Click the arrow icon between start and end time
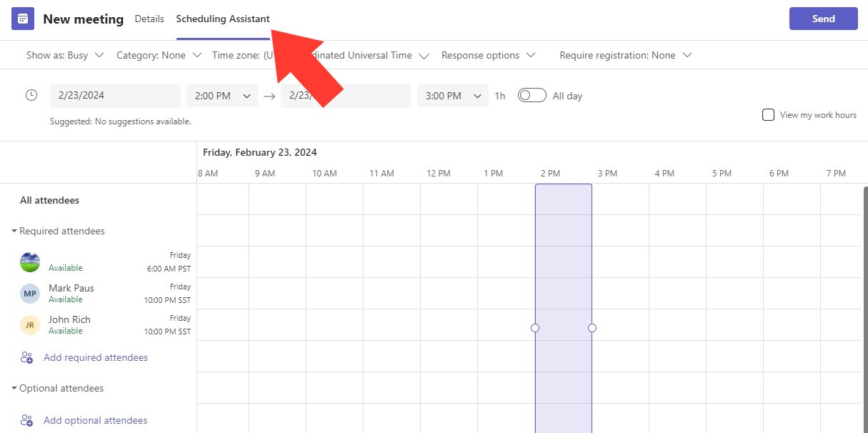This screenshot has height=433, width=868. point(269,96)
